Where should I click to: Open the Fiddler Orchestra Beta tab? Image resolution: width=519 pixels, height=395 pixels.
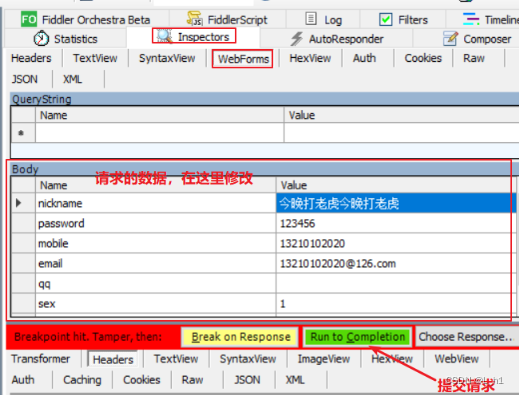pyautogui.click(x=86, y=20)
